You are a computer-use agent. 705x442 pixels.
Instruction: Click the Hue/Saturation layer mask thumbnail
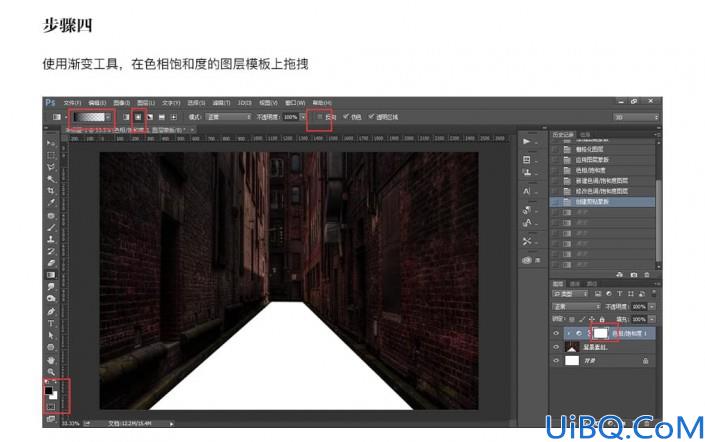point(601,333)
